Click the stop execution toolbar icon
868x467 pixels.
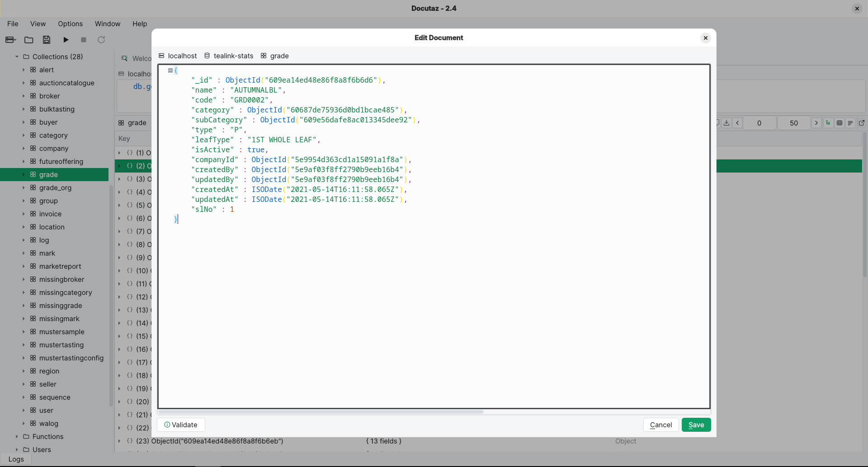pos(84,40)
